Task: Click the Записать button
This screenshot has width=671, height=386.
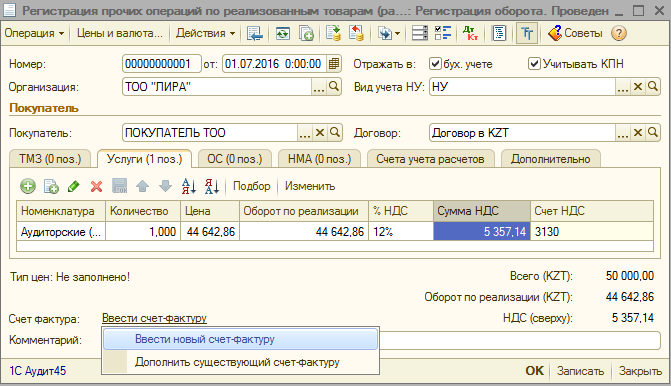Action: 580,371
